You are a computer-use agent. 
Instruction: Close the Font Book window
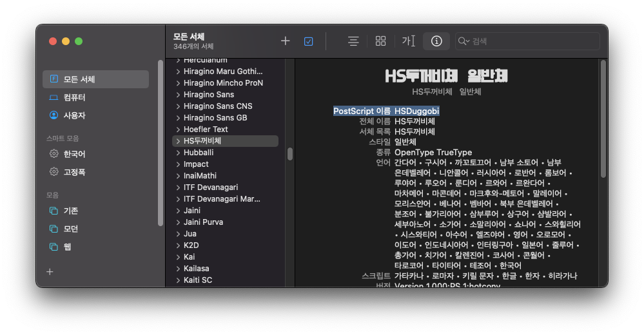[53, 41]
